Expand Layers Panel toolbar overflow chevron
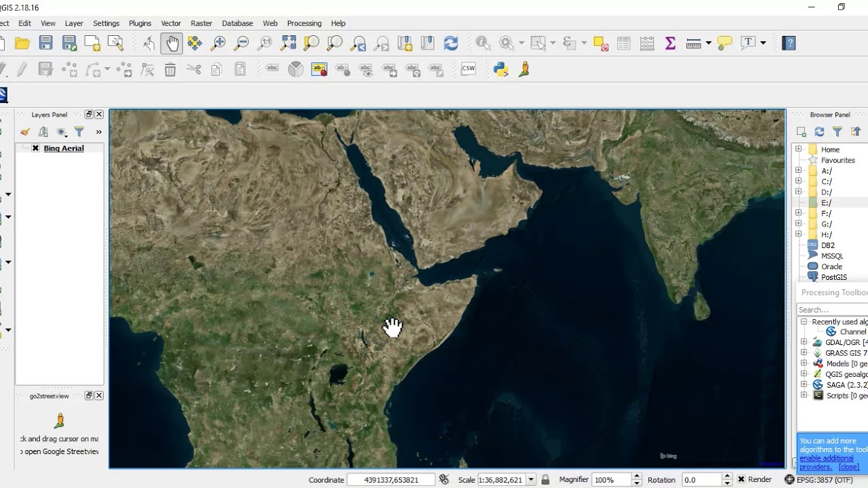Screen dimensions: 868x488 click(x=98, y=132)
